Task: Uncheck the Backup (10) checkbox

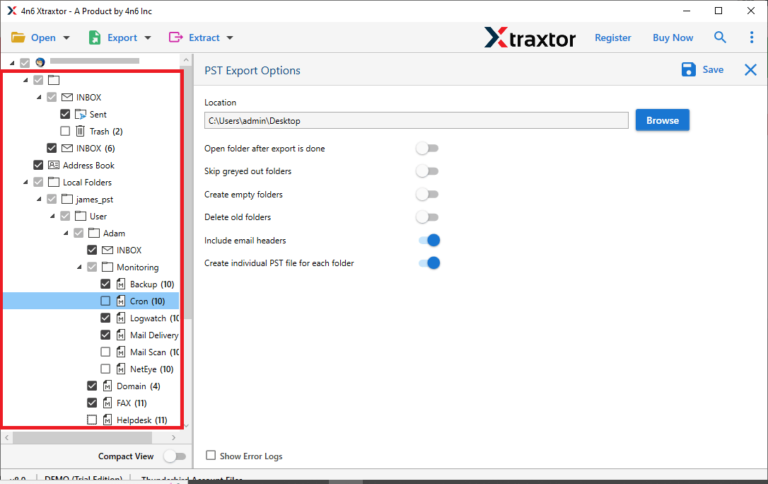Action: pyautogui.click(x=105, y=284)
